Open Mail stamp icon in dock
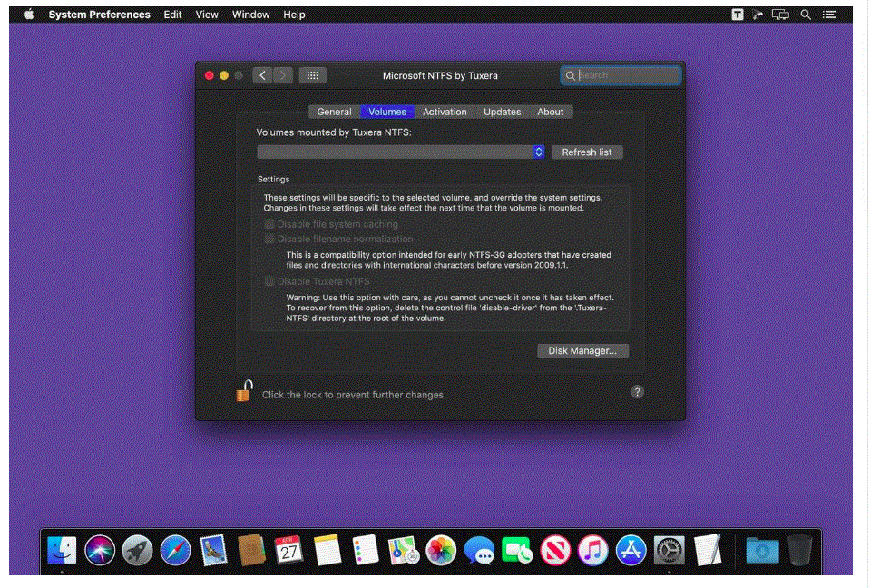 [x=213, y=550]
